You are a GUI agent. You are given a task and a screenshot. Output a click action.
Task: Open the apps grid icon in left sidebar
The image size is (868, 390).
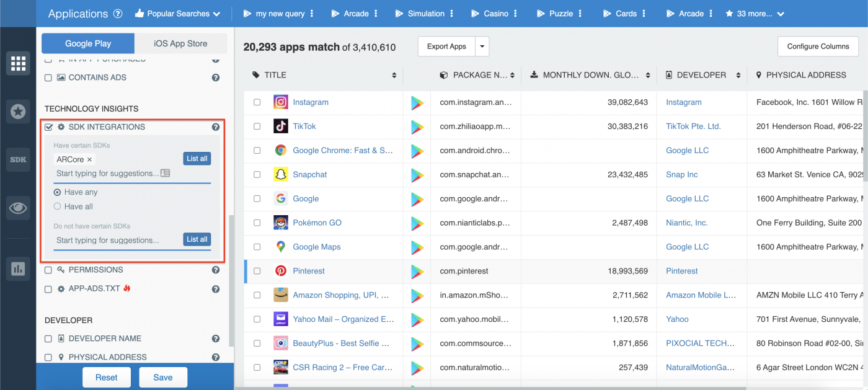pyautogui.click(x=18, y=63)
